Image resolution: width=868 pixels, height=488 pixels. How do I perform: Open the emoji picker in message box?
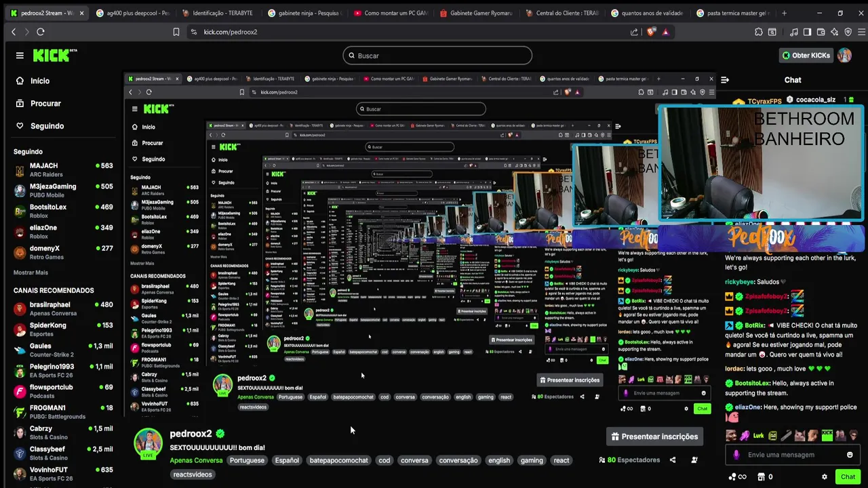(x=850, y=455)
